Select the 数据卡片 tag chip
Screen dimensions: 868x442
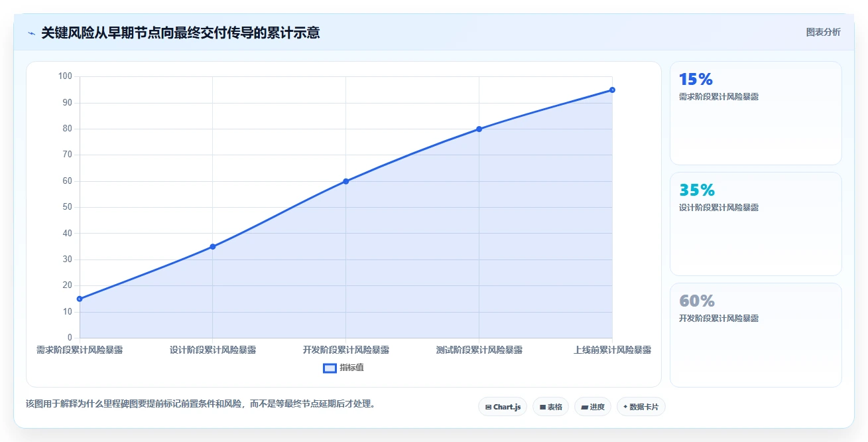tap(641, 407)
